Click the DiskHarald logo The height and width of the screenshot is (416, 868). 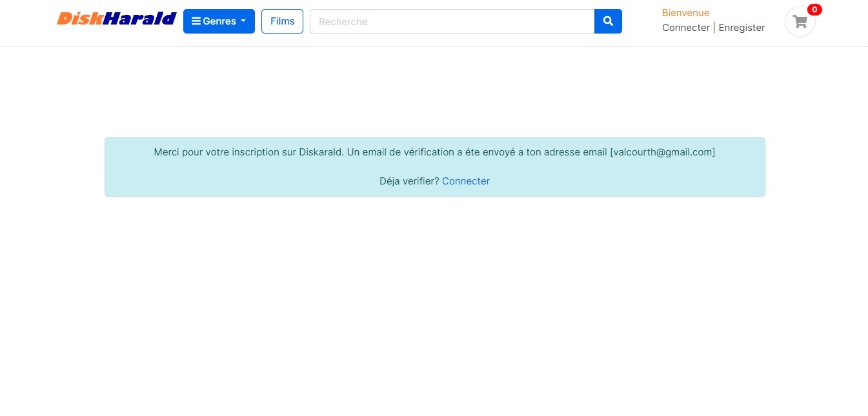coord(116,19)
